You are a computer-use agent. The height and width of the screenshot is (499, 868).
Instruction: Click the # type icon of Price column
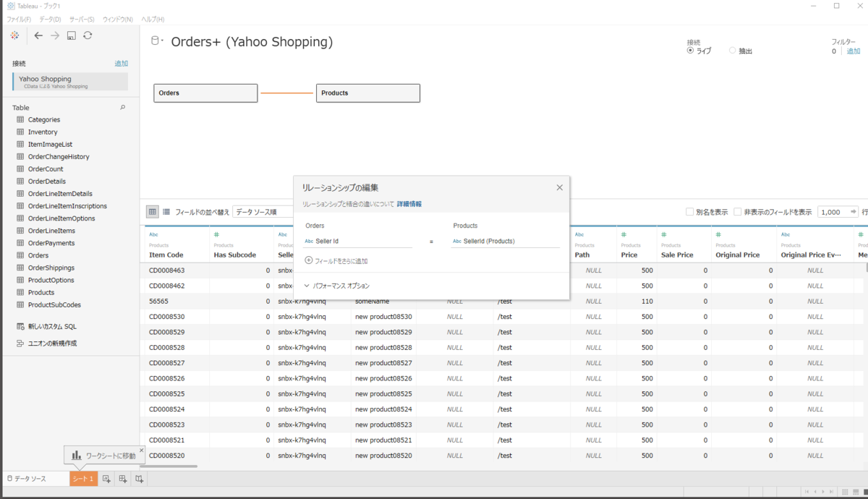(624, 234)
